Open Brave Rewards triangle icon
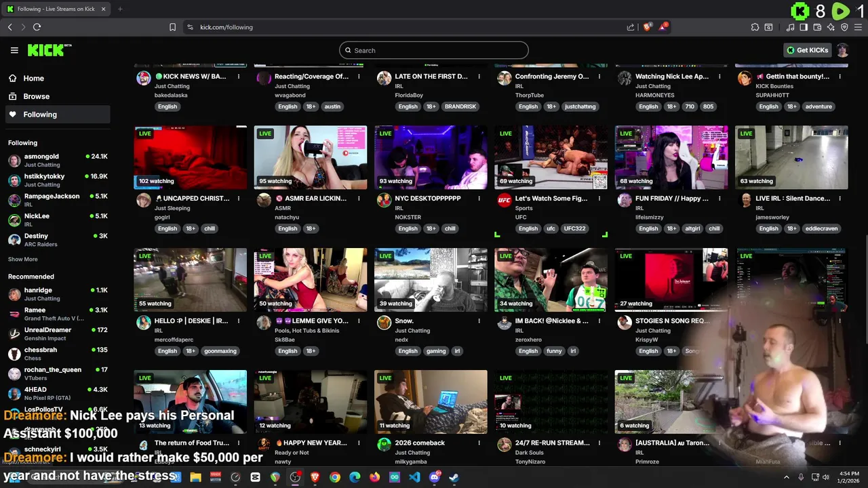Image resolution: width=868 pixels, height=488 pixels. [663, 27]
